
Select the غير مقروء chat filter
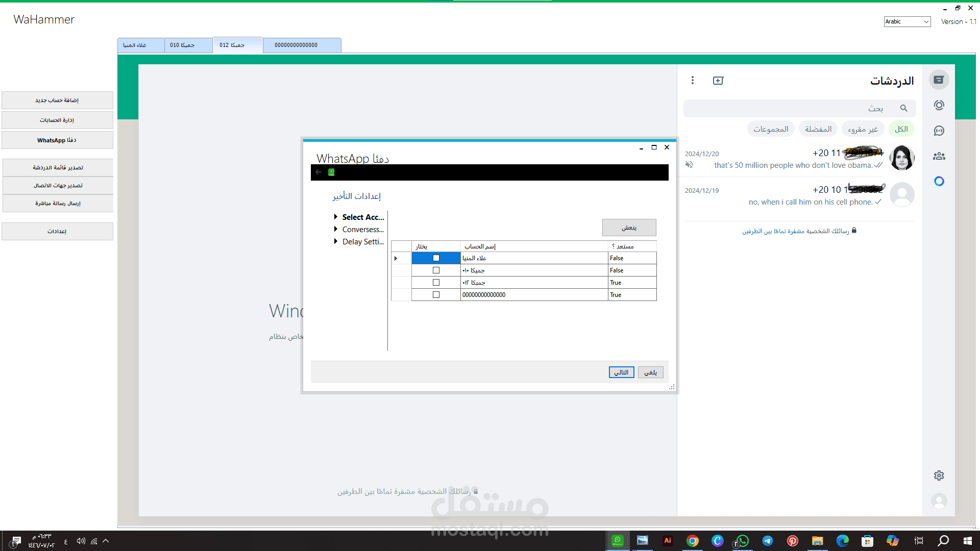[x=863, y=130]
